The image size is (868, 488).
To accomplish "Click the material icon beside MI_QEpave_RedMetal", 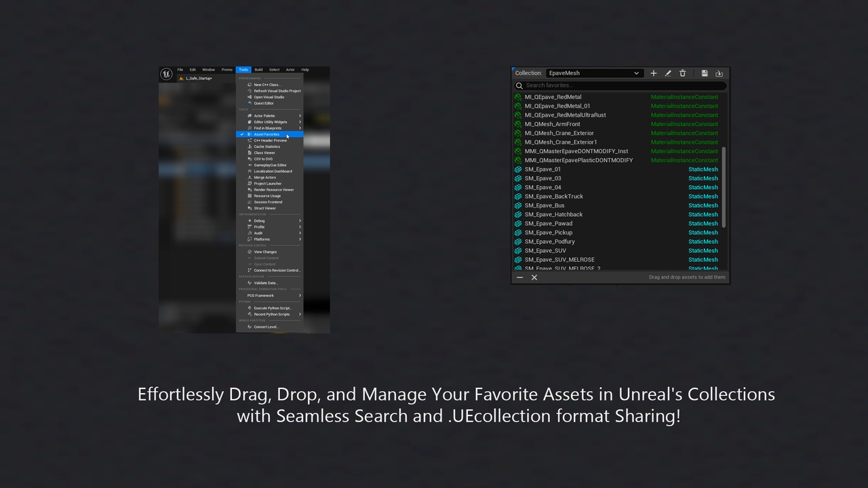I will [x=518, y=97].
